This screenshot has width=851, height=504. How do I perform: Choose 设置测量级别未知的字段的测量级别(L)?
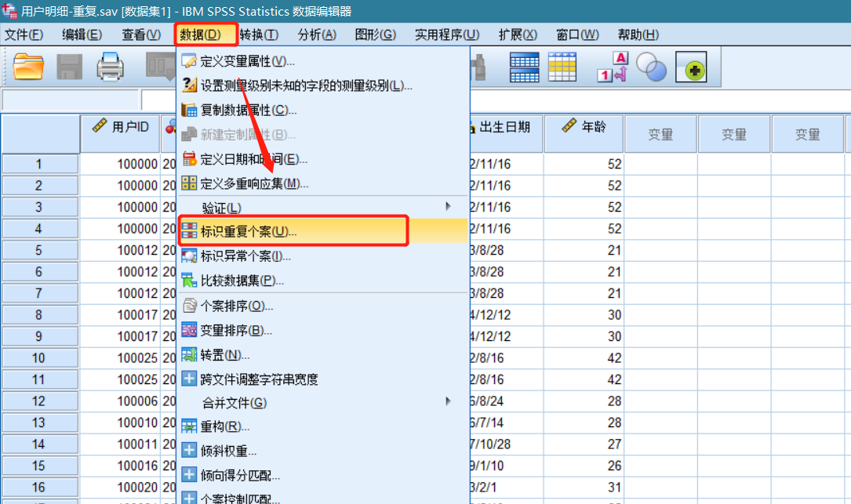pyautogui.click(x=323, y=85)
